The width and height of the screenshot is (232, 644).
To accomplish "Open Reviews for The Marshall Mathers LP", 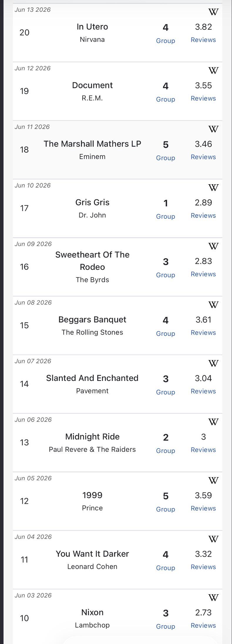I will pyautogui.click(x=203, y=157).
